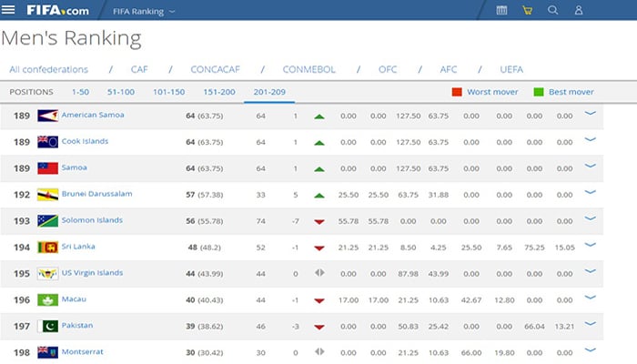
Task: Open the Cook Islands team link
Action: coord(85,141)
